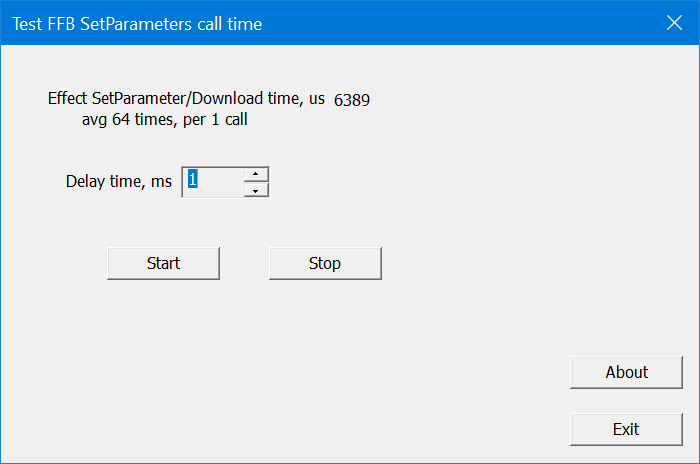This screenshot has height=464, width=700.
Task: Increase delay time with up spinner arrow
Action: [x=257, y=174]
